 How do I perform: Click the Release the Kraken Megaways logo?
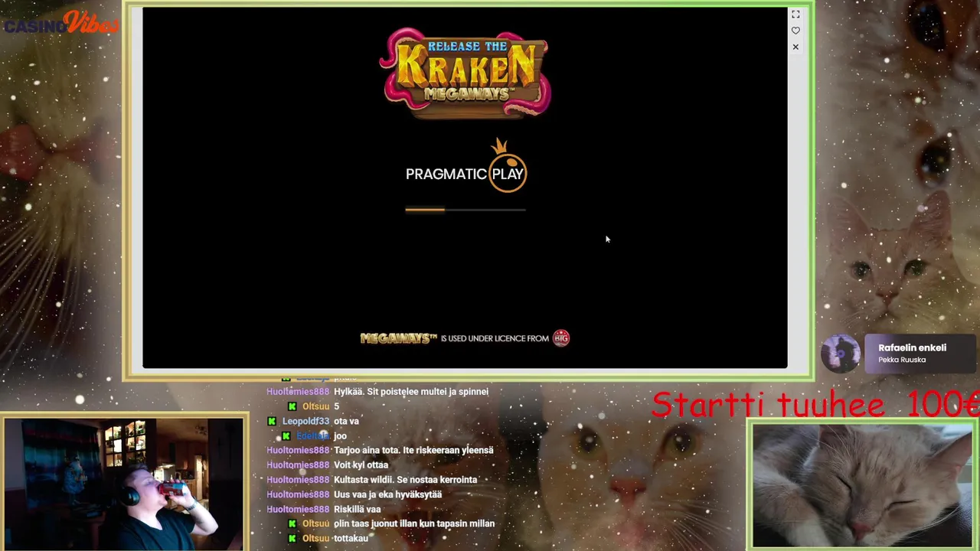click(x=465, y=73)
